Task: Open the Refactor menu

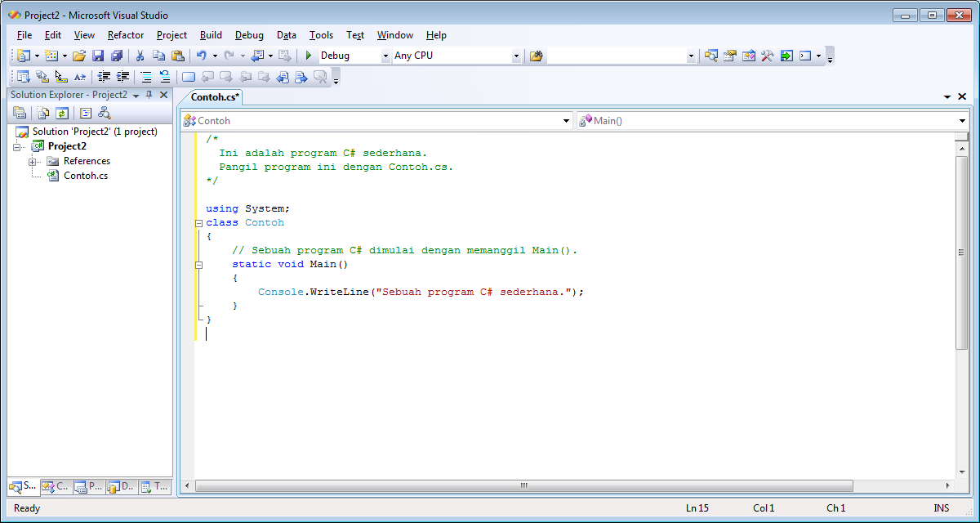Action: click(125, 35)
